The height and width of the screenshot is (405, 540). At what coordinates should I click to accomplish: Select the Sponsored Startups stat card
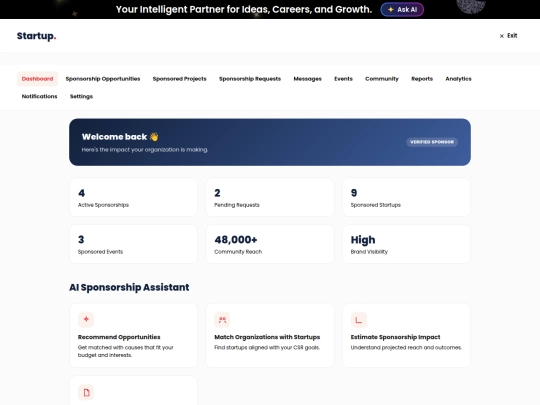coord(406,197)
